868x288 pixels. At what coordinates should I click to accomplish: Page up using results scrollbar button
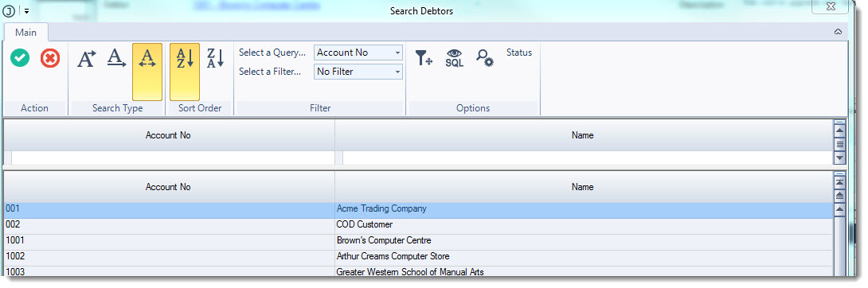pyautogui.click(x=839, y=196)
